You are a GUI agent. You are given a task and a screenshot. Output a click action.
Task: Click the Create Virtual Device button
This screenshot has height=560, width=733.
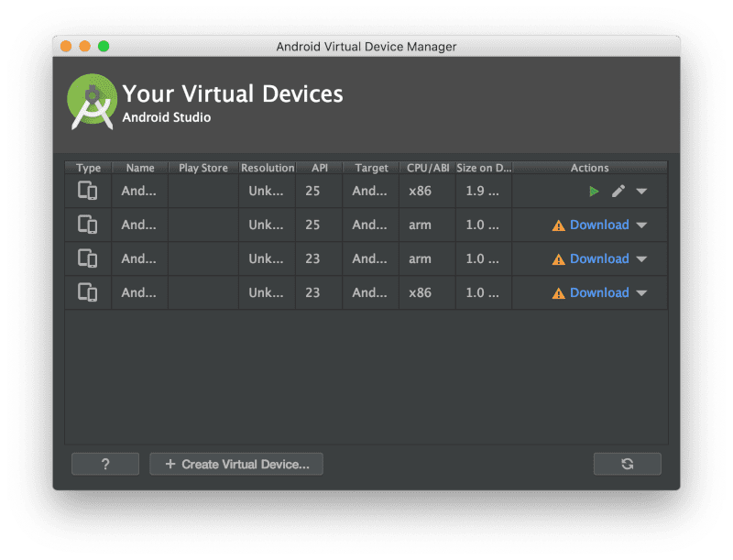coord(235,464)
